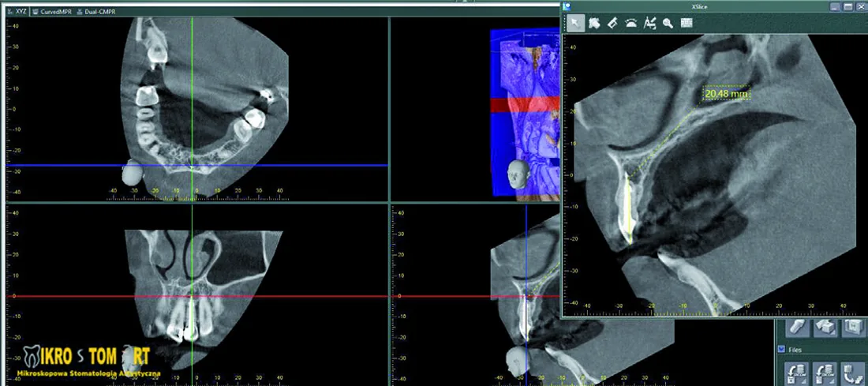Click the head orientation model in 3D view
This screenshot has width=868, height=386.
click(x=518, y=175)
